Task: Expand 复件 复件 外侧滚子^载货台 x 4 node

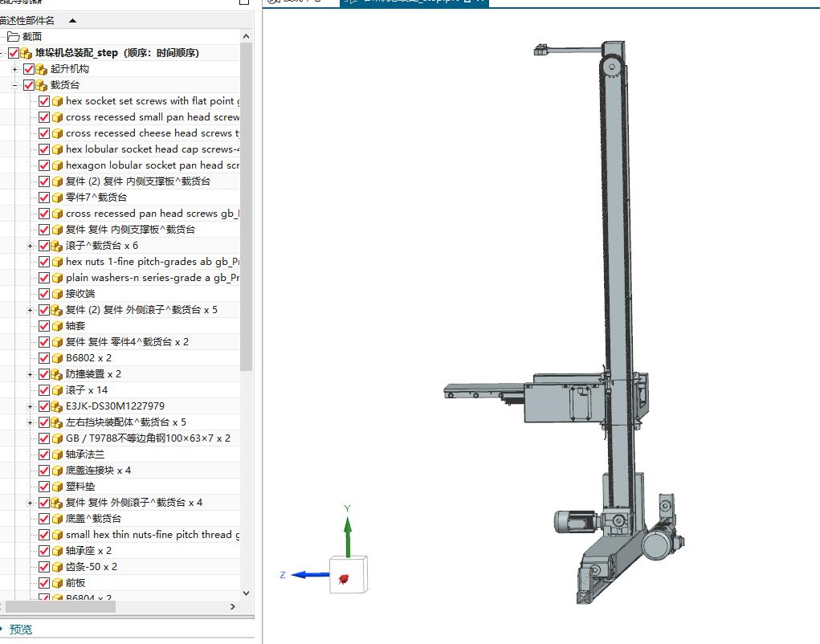Action: point(30,503)
